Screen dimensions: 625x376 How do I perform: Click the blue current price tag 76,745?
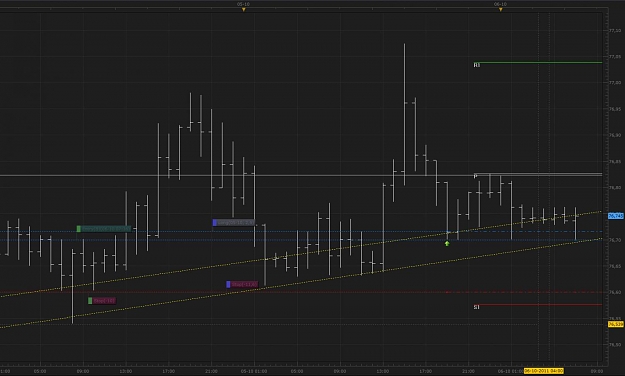[615, 216]
